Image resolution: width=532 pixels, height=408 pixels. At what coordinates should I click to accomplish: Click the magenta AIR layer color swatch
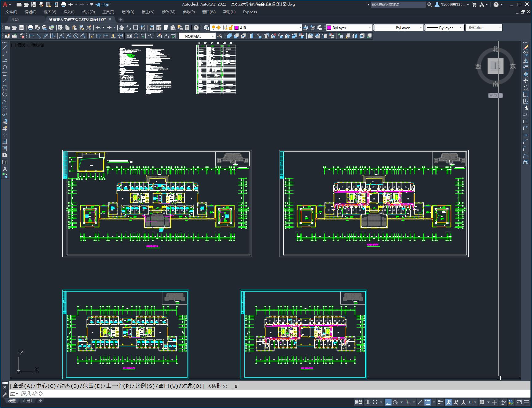pos(237,28)
